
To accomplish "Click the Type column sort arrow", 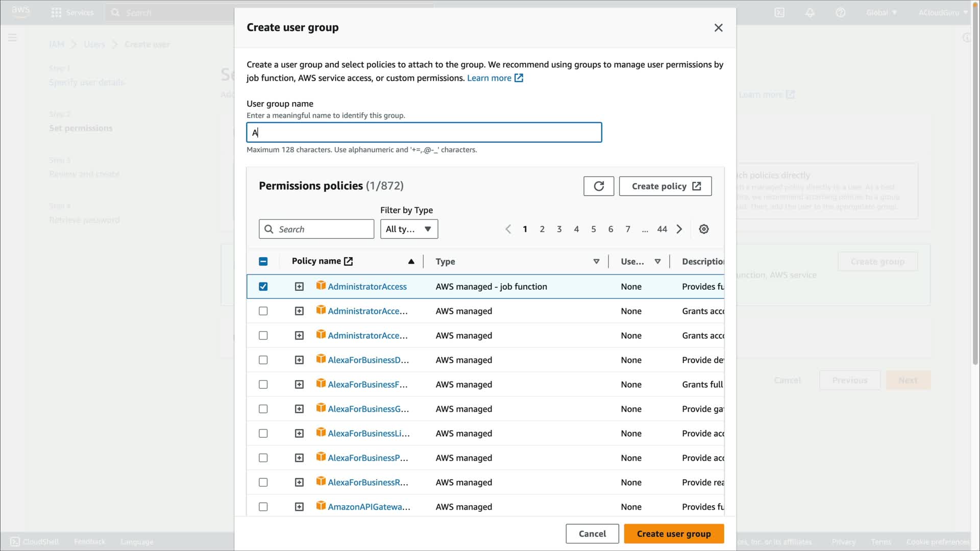I will point(596,261).
